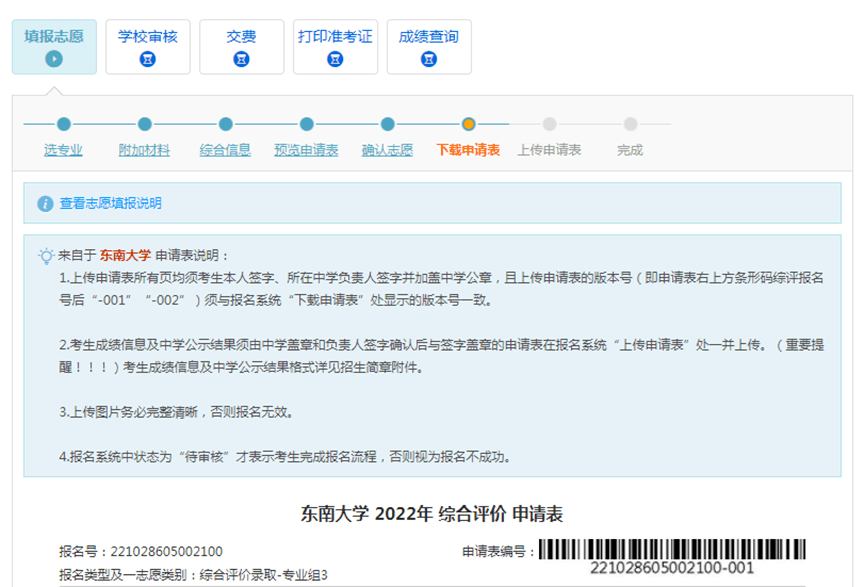
Task: Click the blue info icon beside 查看志愿填报说明
Action: point(45,203)
